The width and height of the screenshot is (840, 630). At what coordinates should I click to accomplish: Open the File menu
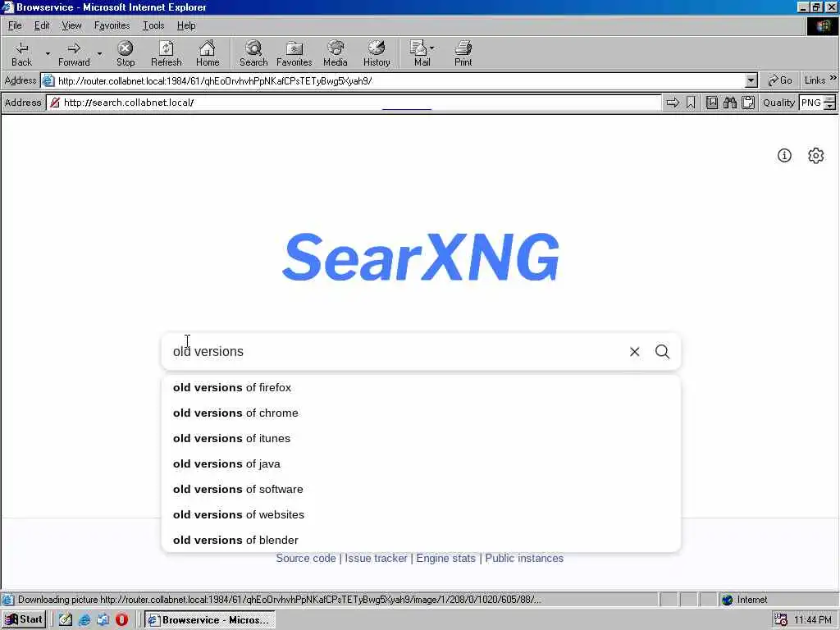click(x=15, y=25)
